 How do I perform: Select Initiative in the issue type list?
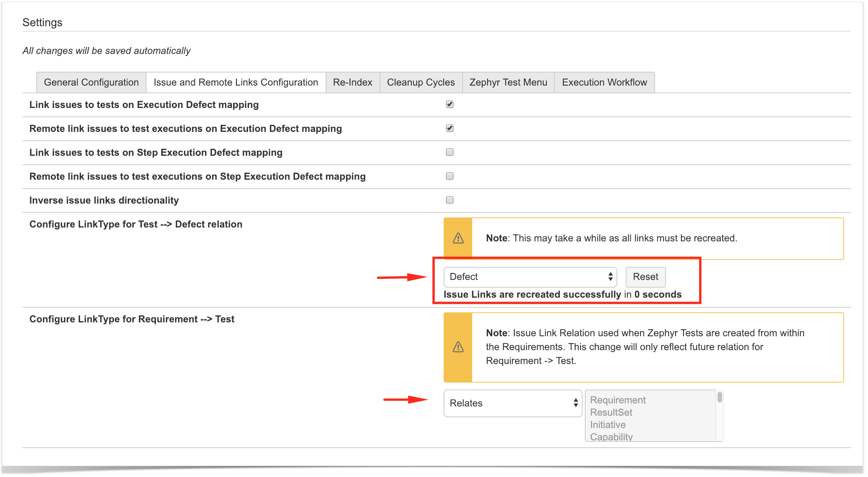coord(608,425)
